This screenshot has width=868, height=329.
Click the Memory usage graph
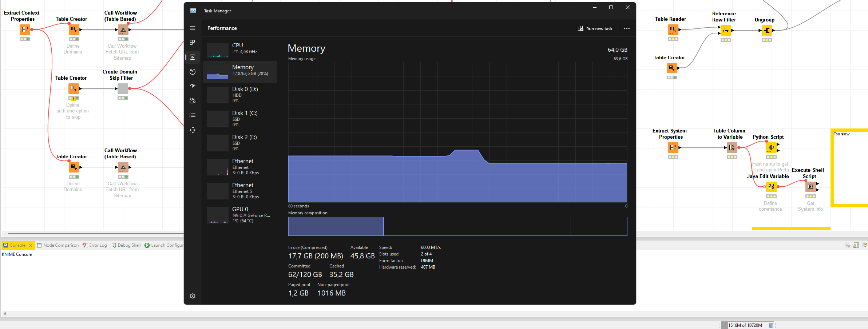pyautogui.click(x=457, y=132)
